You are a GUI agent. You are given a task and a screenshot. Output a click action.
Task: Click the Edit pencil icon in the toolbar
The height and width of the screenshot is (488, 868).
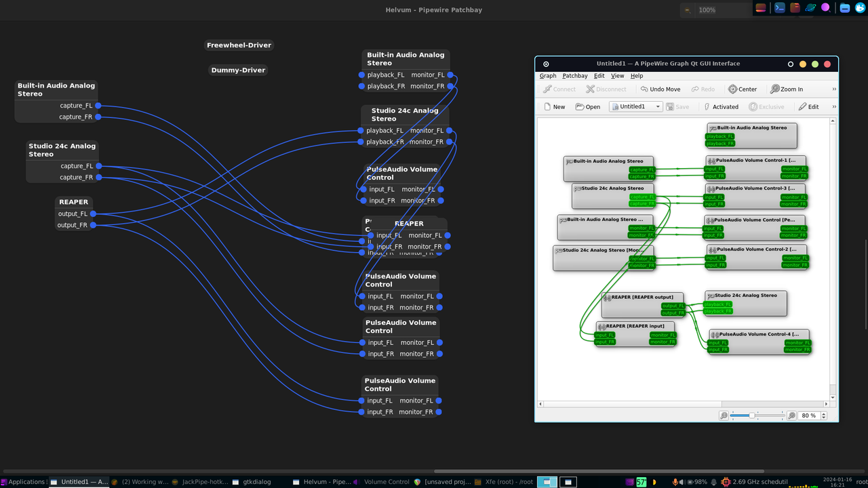(804, 106)
